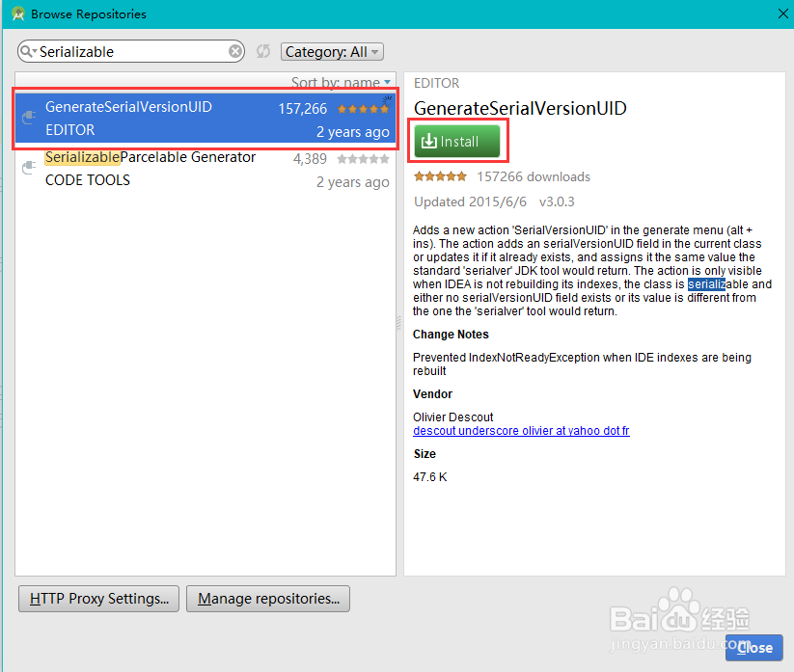Click star rating of SerializableParcelable Generator
The width and height of the screenshot is (794, 672).
(364, 159)
